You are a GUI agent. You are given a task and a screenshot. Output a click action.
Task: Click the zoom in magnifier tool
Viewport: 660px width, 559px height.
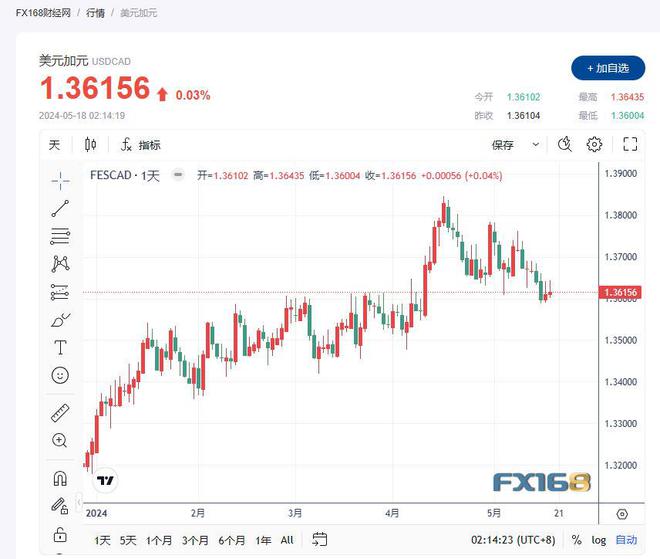tap(60, 441)
